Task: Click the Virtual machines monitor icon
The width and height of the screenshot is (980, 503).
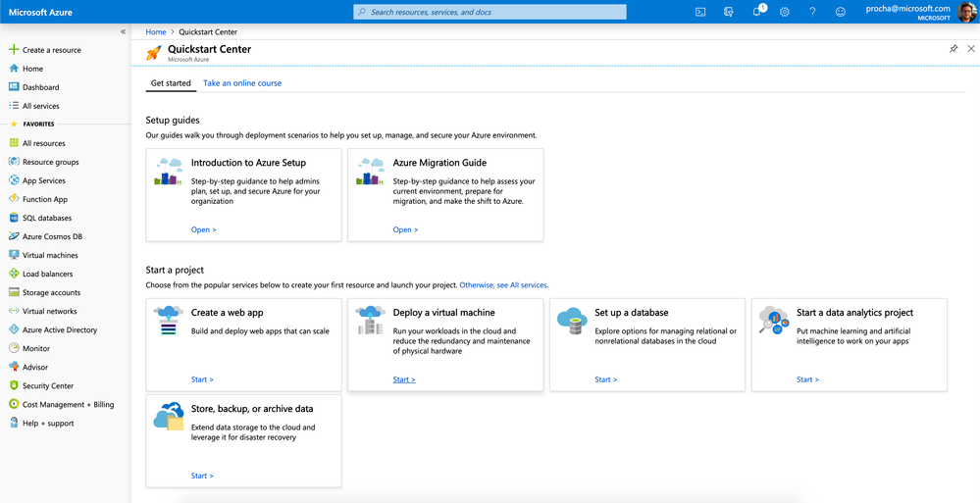Action: click(x=13, y=255)
